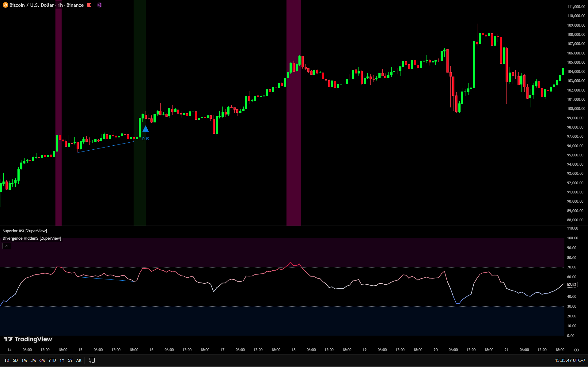This screenshot has width=588, height=367.
Task: Click the blue DHS triangle signal marker
Action: 146,129
